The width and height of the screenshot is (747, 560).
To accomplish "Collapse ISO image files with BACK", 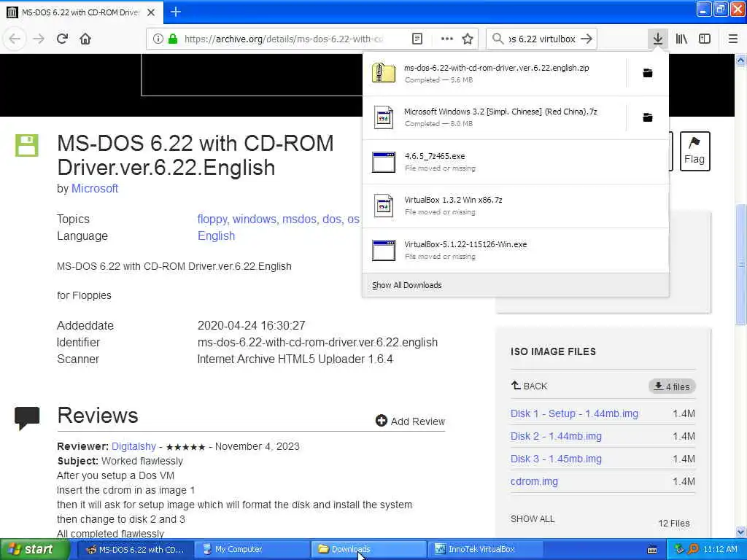I will tap(530, 386).
